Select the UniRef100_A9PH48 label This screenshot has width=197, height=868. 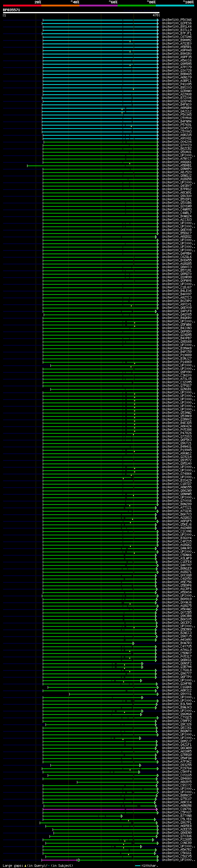coord(177,50)
